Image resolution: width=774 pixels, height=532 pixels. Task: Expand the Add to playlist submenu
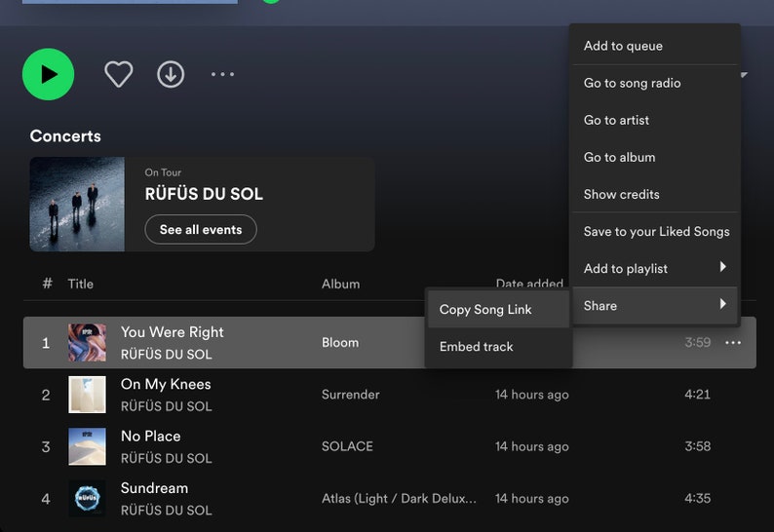pyautogui.click(x=654, y=269)
